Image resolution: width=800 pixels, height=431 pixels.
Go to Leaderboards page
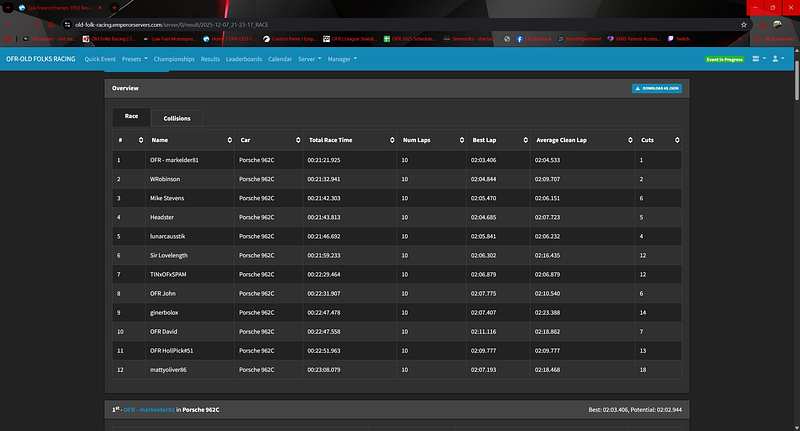pos(244,59)
